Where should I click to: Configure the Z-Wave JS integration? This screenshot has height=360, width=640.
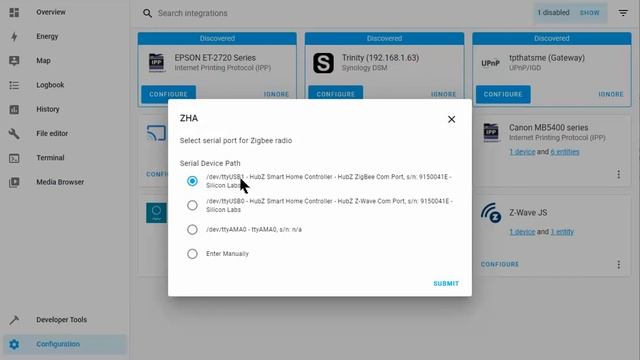pos(500,264)
